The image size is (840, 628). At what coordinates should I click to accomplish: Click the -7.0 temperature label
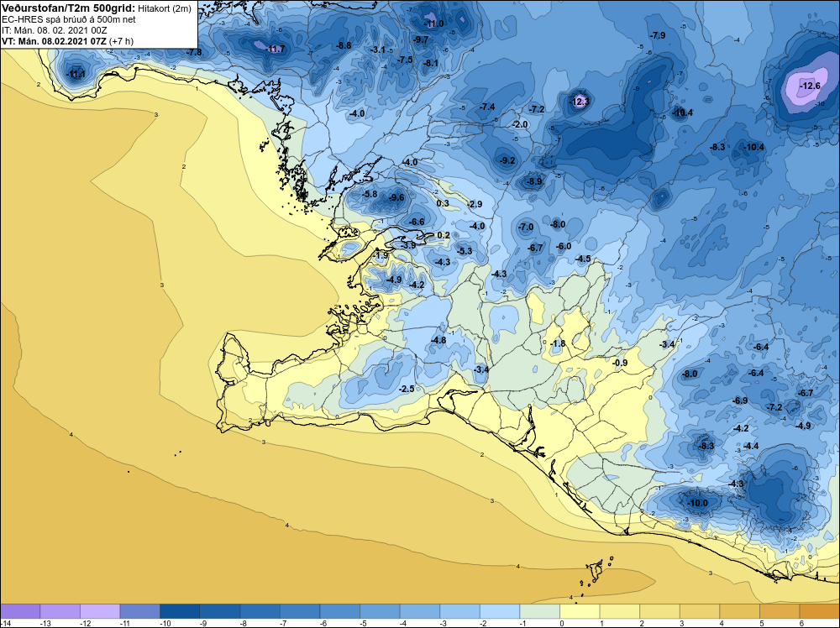[x=526, y=227]
